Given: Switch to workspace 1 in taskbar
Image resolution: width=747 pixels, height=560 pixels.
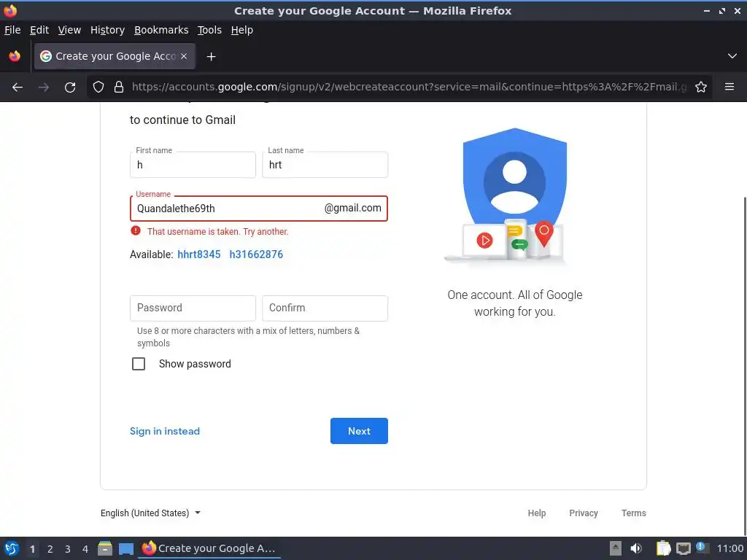Looking at the screenshot, I should (32, 549).
